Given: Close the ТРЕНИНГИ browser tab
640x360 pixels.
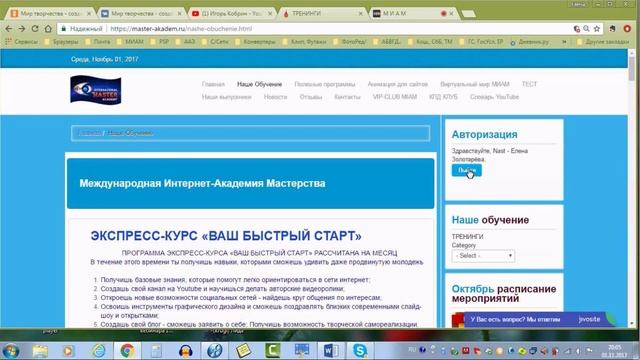Looking at the screenshot, I should coord(360,13).
